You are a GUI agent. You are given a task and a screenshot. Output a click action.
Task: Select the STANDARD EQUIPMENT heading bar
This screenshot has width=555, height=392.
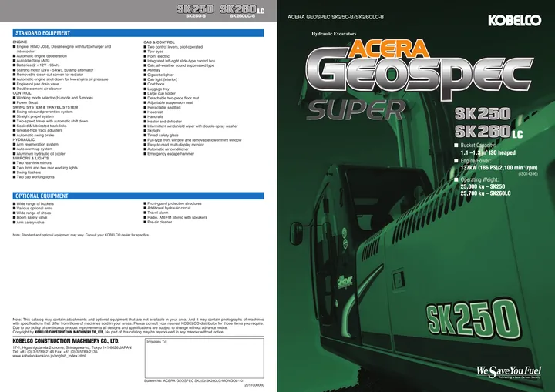139,33
